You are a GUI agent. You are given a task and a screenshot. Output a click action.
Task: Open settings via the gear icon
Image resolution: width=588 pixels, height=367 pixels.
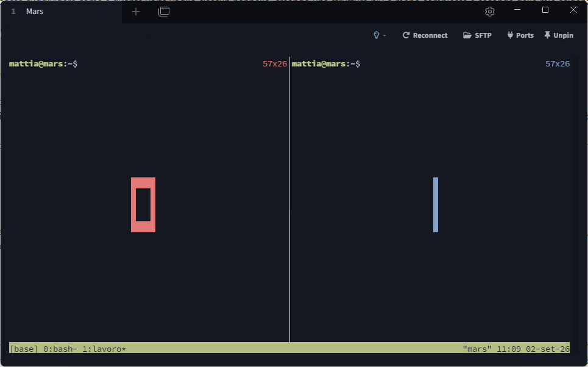tap(489, 12)
